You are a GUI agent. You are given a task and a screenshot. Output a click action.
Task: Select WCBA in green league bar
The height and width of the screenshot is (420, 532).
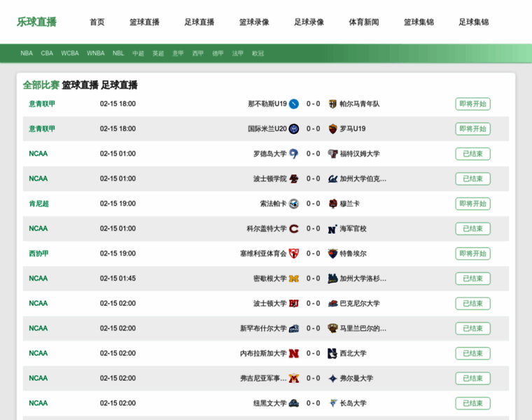click(x=70, y=53)
